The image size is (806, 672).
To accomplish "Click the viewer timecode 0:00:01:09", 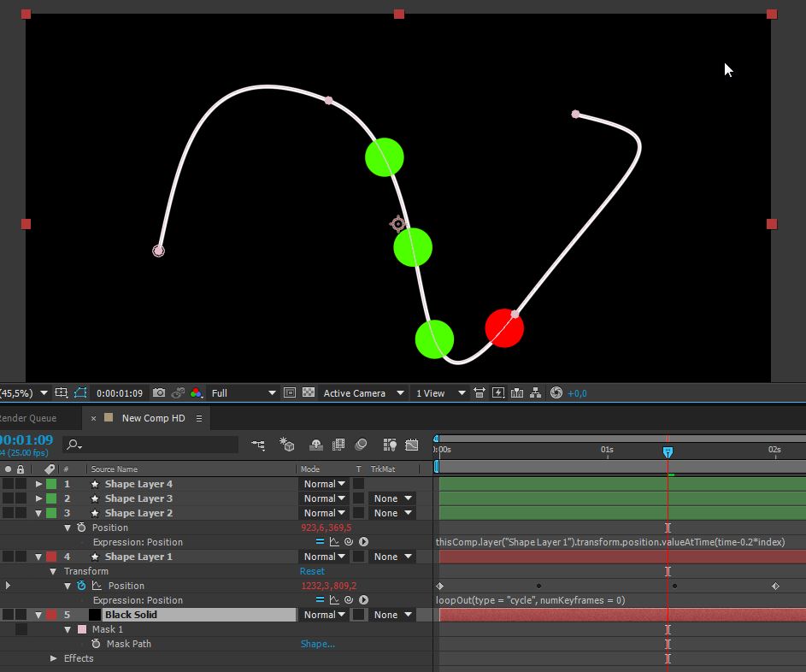I will (x=120, y=392).
